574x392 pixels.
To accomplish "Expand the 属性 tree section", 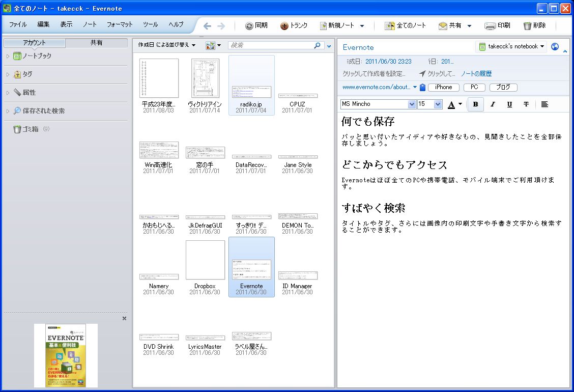I will [x=8, y=93].
